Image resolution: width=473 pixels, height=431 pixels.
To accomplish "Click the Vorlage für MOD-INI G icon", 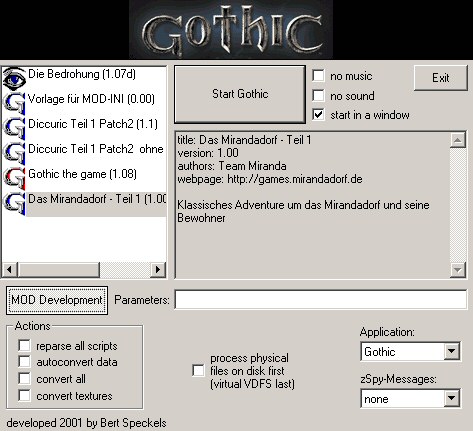I will tap(14, 103).
